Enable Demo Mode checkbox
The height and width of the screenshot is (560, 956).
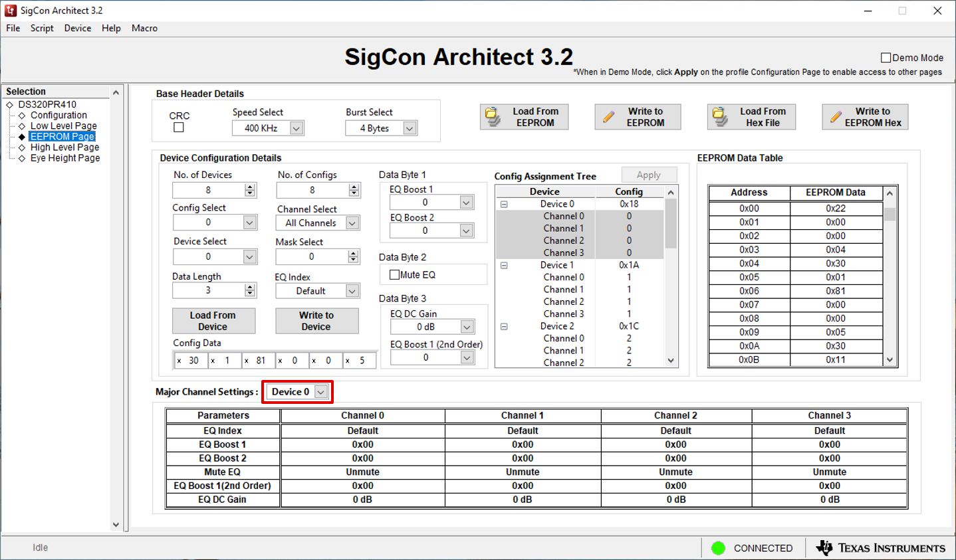(x=886, y=58)
